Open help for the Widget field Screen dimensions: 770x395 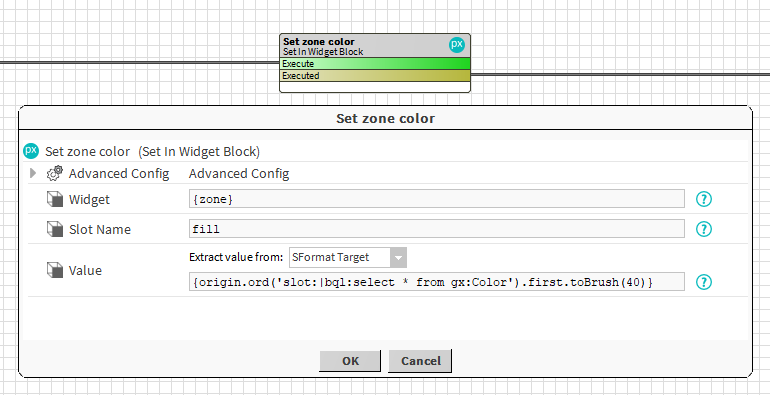(x=704, y=199)
